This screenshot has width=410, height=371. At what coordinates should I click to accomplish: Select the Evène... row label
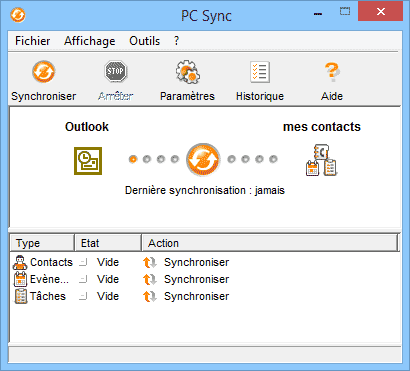(x=50, y=279)
